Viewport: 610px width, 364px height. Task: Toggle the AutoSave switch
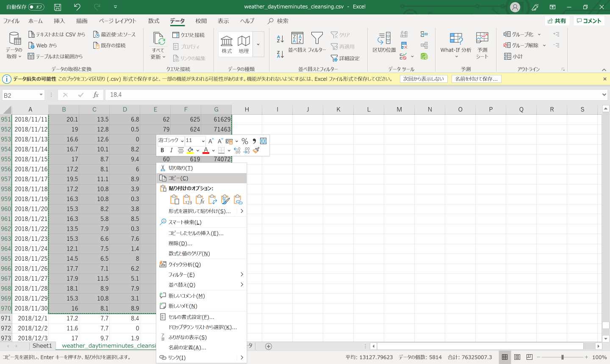click(36, 7)
